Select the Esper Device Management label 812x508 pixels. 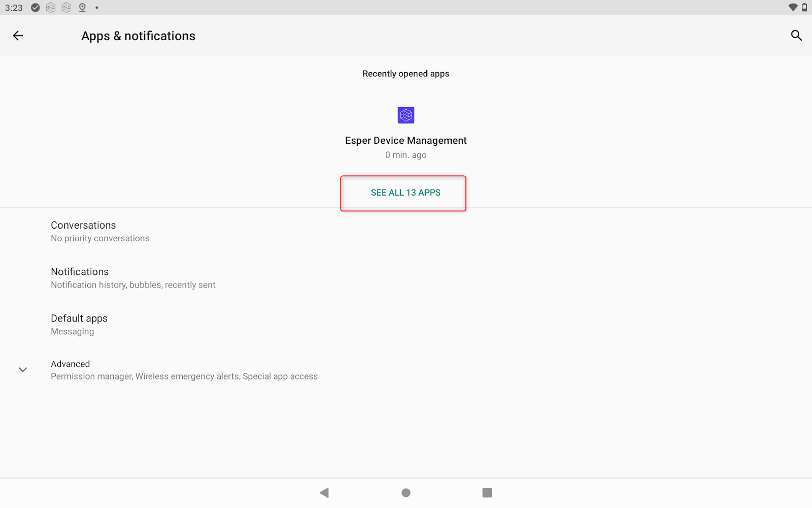click(x=406, y=141)
